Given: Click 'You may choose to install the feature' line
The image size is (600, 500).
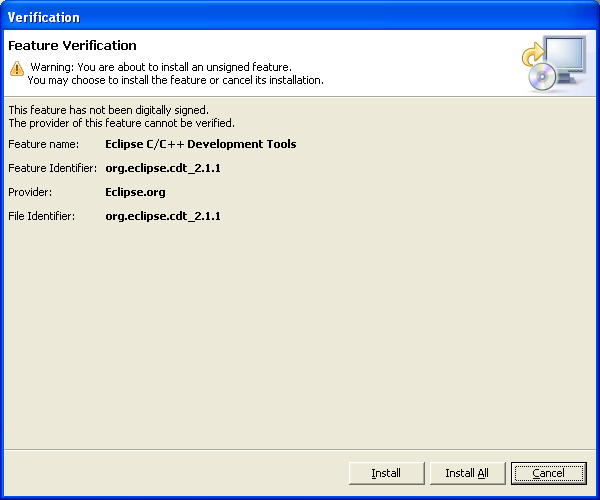Looking at the screenshot, I should (176, 80).
